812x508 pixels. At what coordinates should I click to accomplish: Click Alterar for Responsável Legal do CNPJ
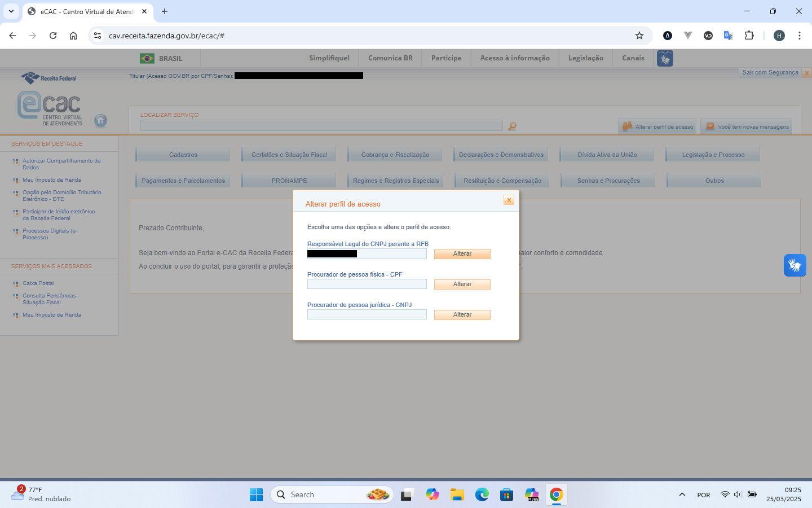[462, 254]
